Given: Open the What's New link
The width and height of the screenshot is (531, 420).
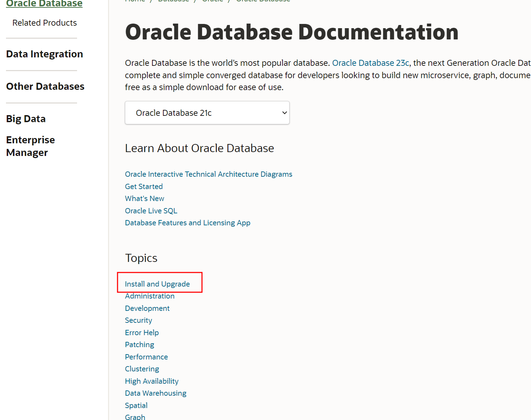Looking at the screenshot, I should pyautogui.click(x=144, y=199).
